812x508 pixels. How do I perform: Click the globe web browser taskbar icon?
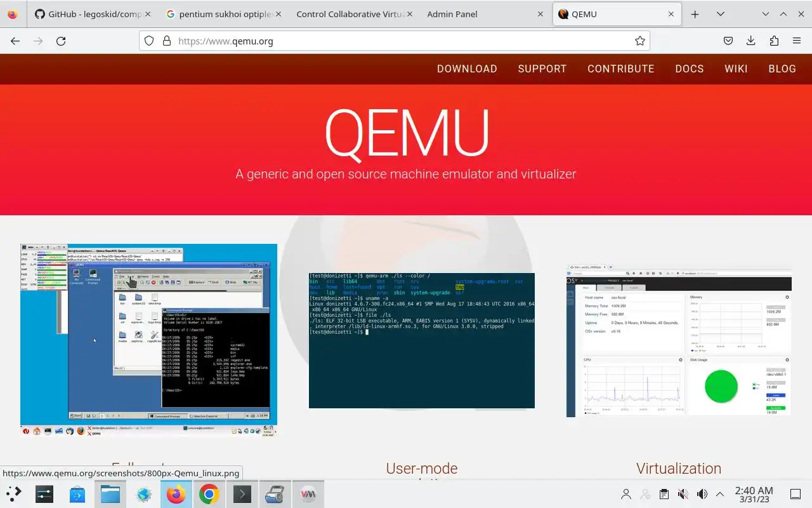click(x=143, y=494)
